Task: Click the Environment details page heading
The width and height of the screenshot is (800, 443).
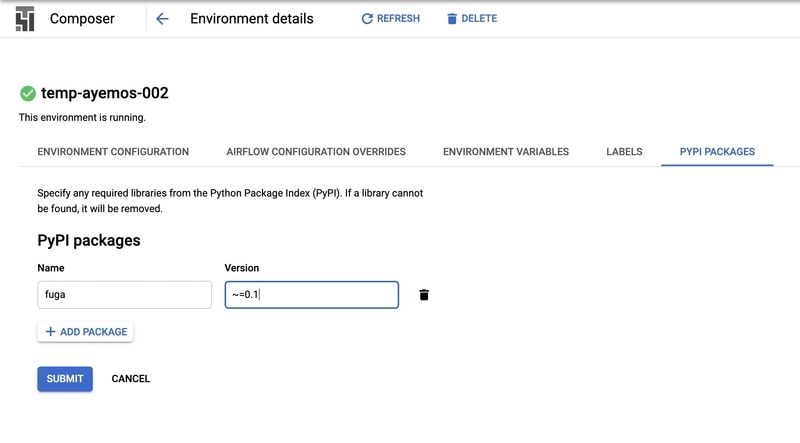Action: (x=251, y=18)
